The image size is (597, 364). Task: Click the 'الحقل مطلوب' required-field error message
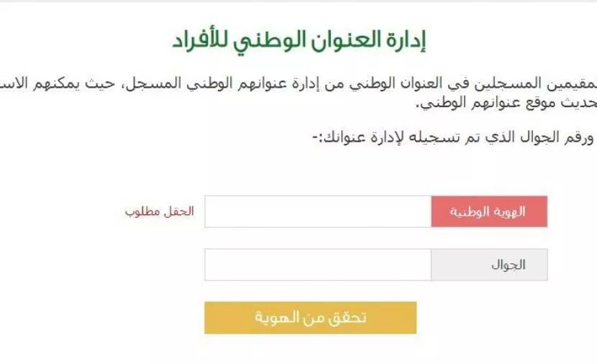(x=160, y=211)
